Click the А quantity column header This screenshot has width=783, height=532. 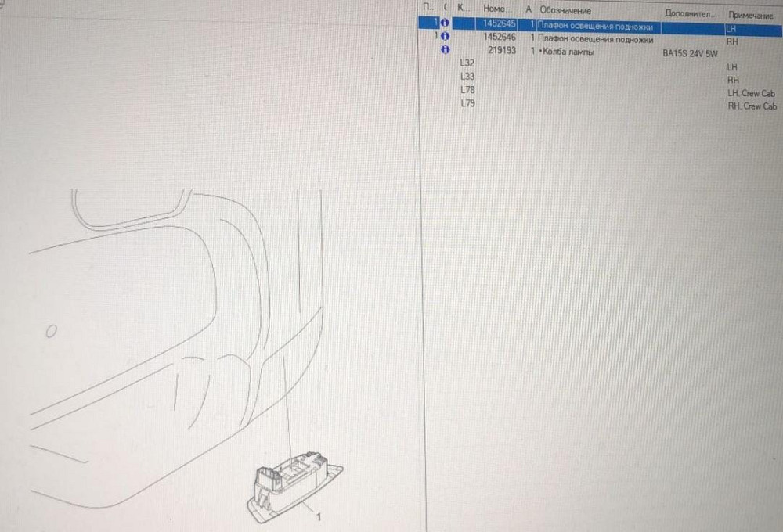pyautogui.click(x=529, y=9)
